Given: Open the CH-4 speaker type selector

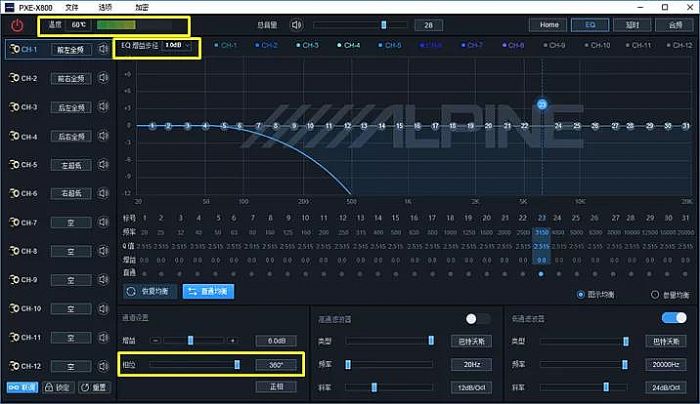Looking at the screenshot, I should [71, 136].
